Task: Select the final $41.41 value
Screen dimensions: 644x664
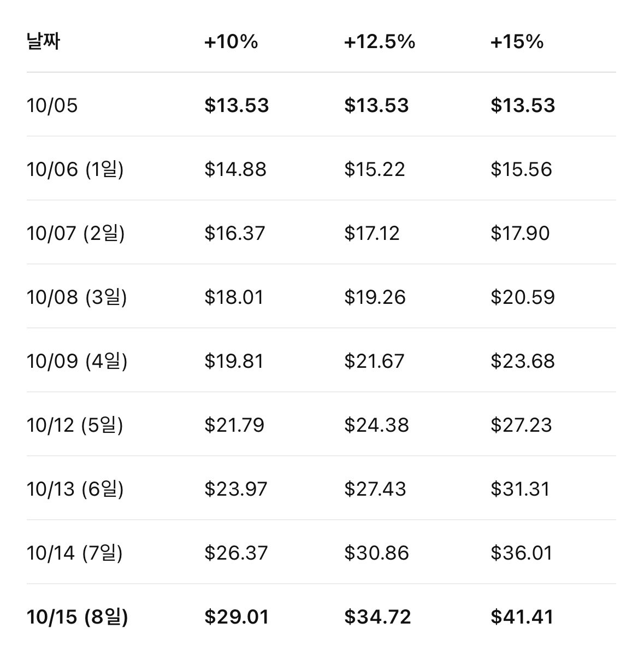Action: (522, 617)
